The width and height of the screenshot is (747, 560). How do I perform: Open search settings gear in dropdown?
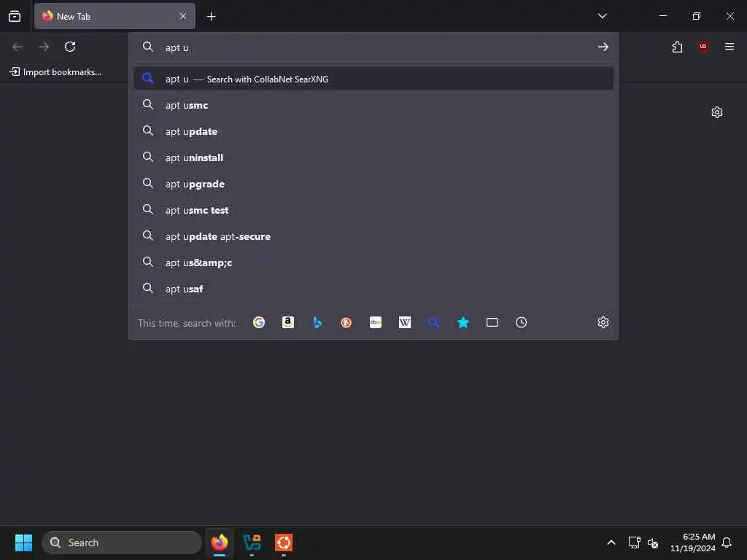pos(603,322)
